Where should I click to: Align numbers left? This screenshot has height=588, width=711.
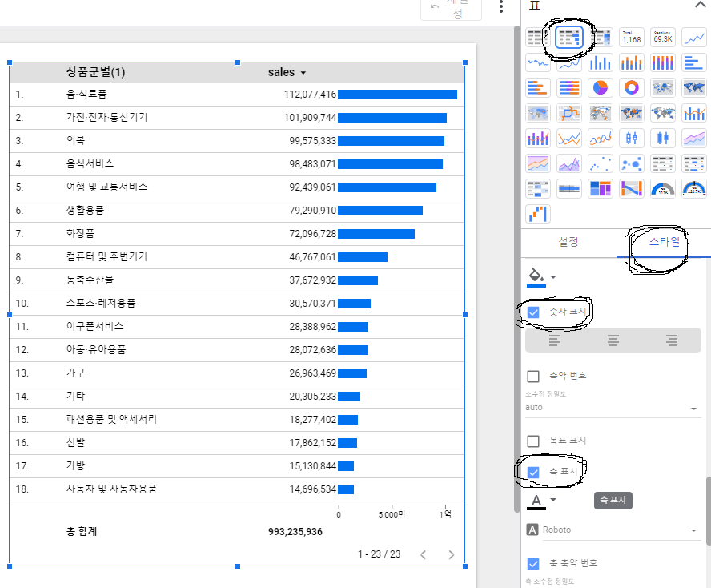555,340
